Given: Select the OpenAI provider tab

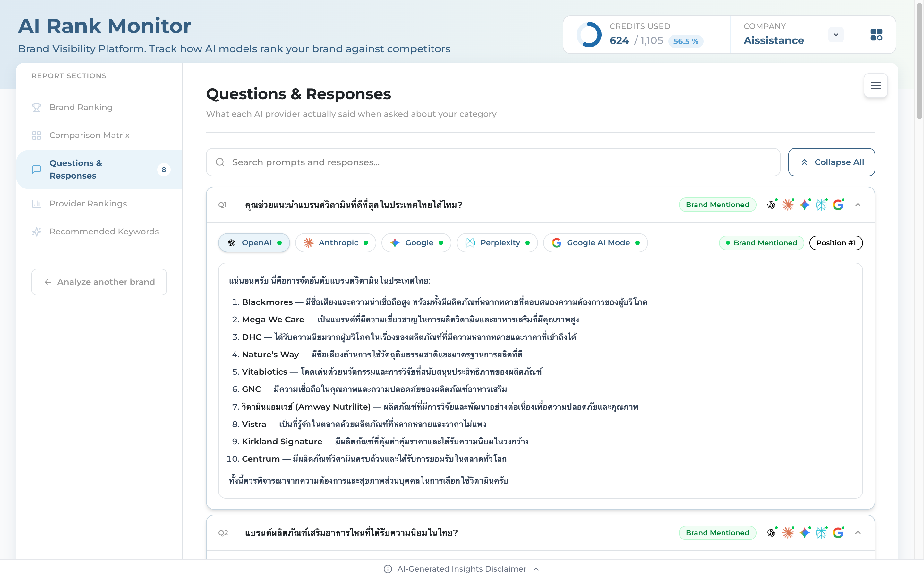Looking at the screenshot, I should [254, 243].
